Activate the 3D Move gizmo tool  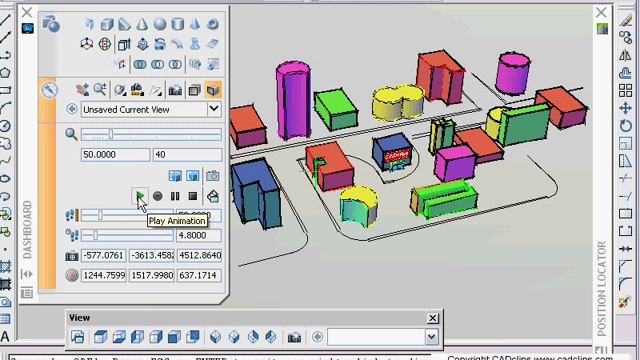click(87, 44)
